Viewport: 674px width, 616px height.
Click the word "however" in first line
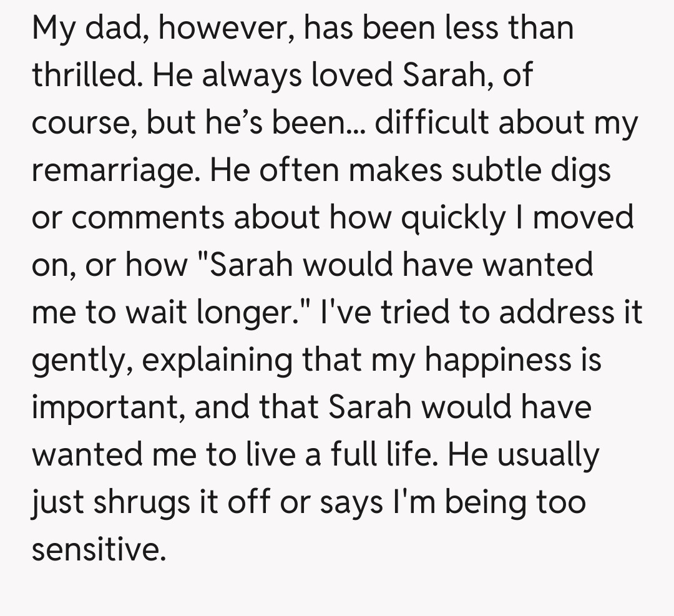click(x=222, y=29)
